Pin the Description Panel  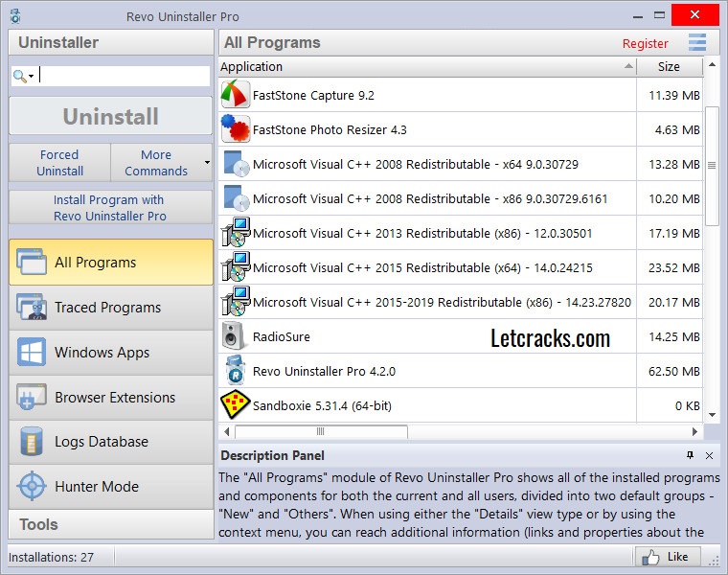[691, 455]
